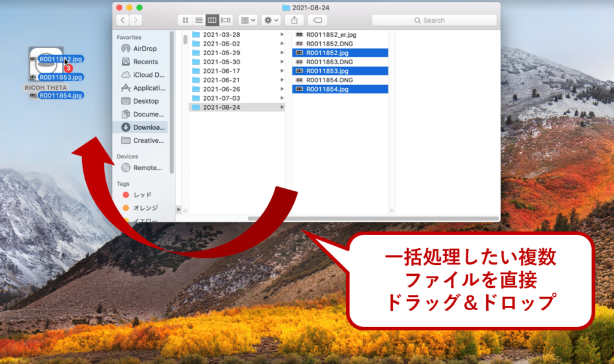Expand arrow of folder 2021-06-26

point(282,89)
